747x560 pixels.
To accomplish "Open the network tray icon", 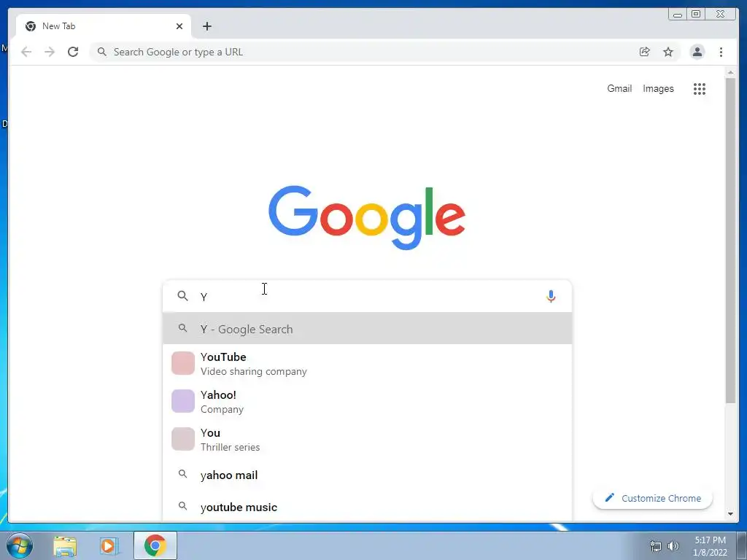I will [x=656, y=546].
